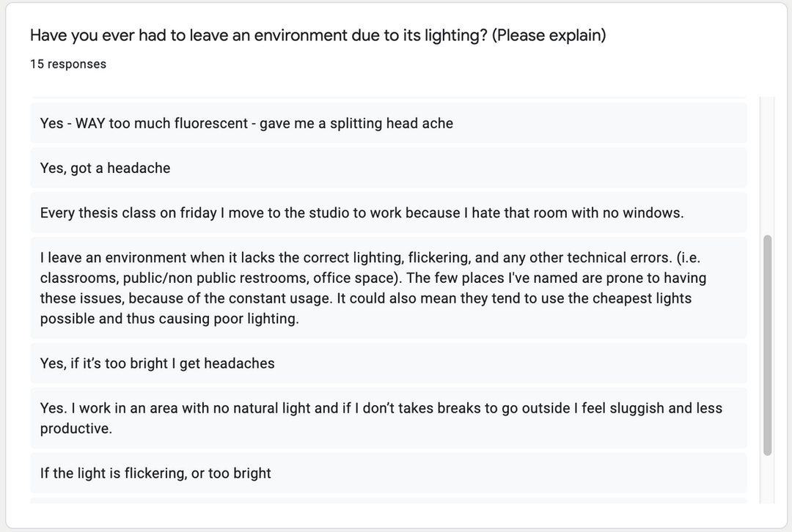
Task: Select "If the light is flickering, or too bright"
Action: [155, 473]
